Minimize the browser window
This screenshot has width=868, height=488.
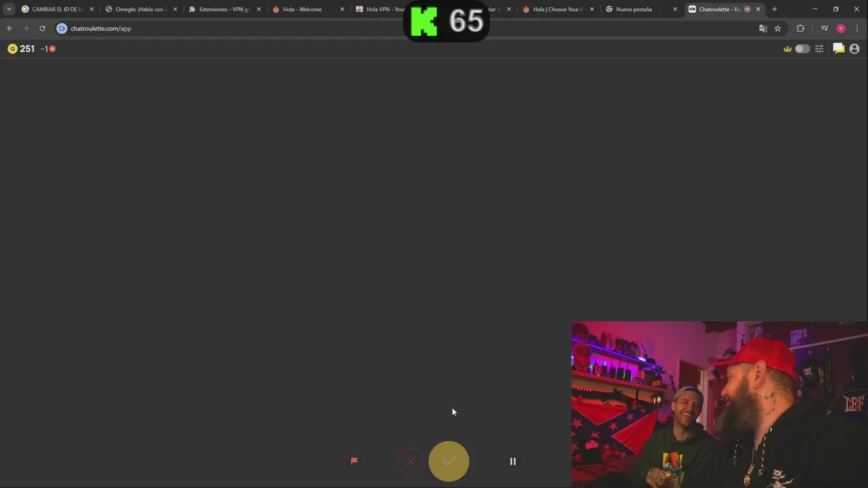tap(815, 9)
